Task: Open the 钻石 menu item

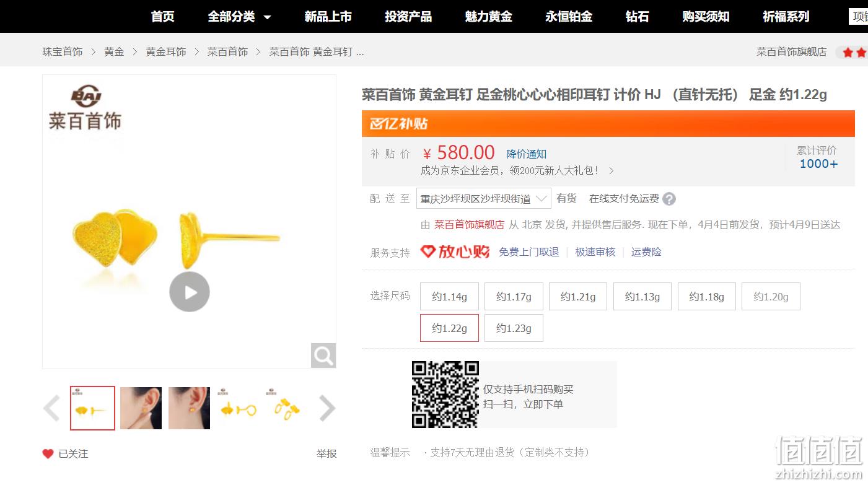Action: click(x=638, y=17)
